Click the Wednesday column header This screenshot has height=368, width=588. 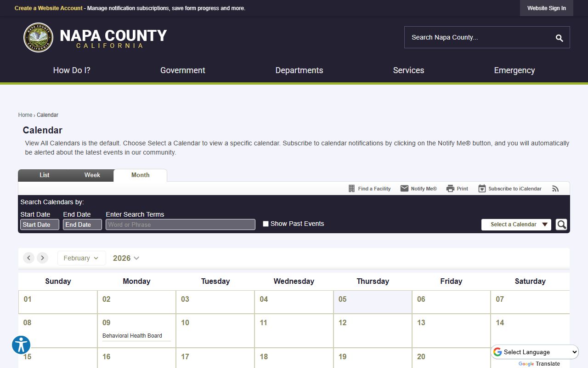(294, 282)
